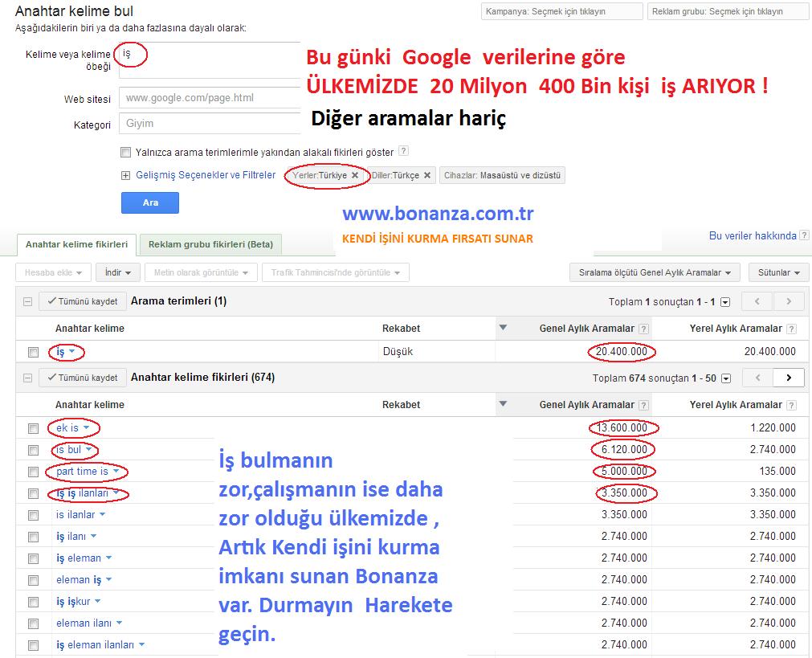Open 'Metin olarak görüntüle' dropdown
Screen dimensions: 812x658
pos(201,272)
